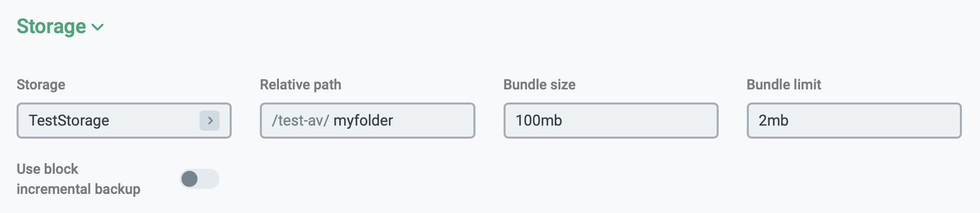The height and width of the screenshot is (213, 980).
Task: Click the Use block incremental backup label
Action: (78, 179)
